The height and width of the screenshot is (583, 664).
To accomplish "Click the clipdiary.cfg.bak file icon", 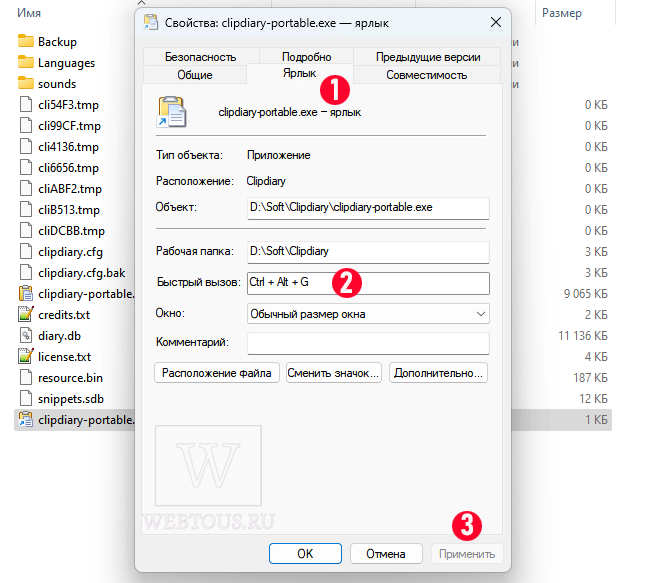I will coord(26,273).
